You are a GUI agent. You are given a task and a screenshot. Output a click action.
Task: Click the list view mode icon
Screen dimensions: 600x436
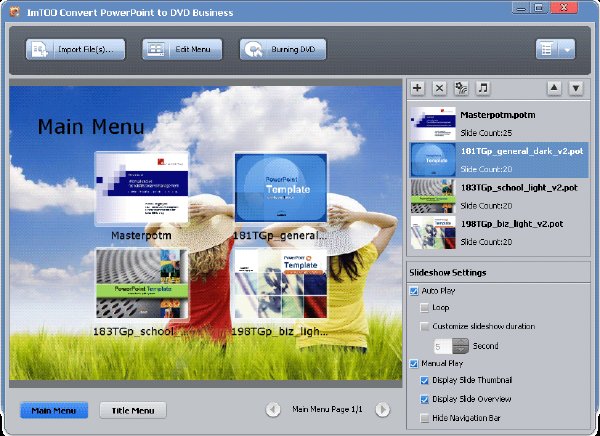[547, 49]
